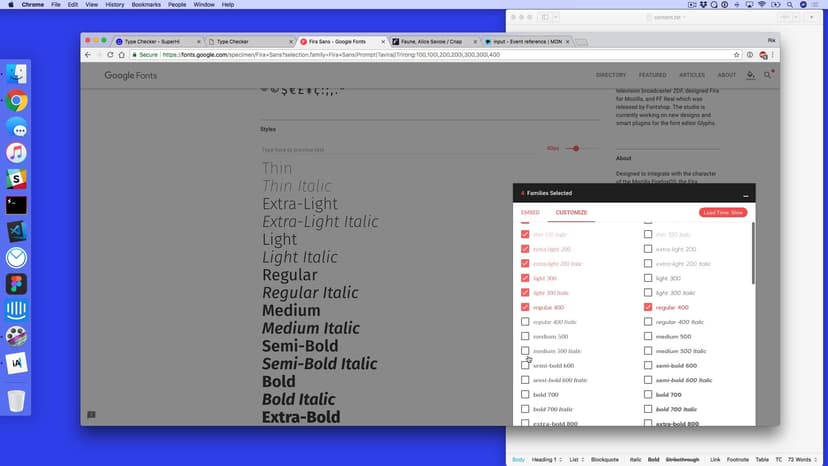Click the font selection drawer icon in header
828x466 pixels.
click(751, 75)
